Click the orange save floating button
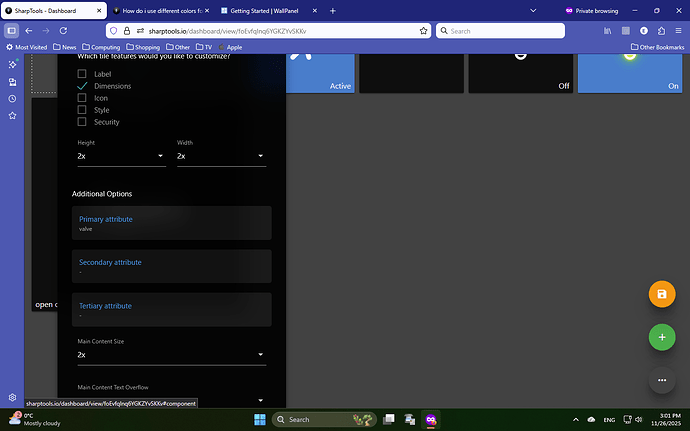Screen dimensions: 690x431 click(x=661, y=294)
